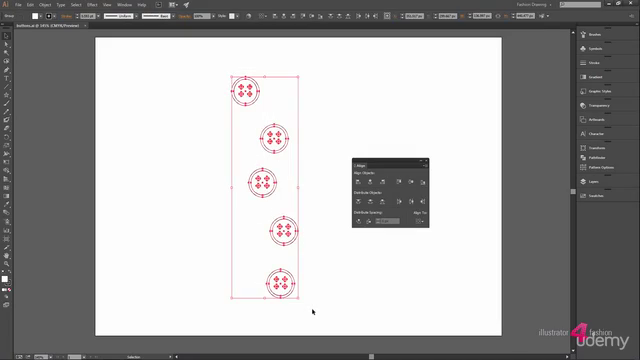Select the Pen tool
This screenshot has height=360, width=640.
6,70
